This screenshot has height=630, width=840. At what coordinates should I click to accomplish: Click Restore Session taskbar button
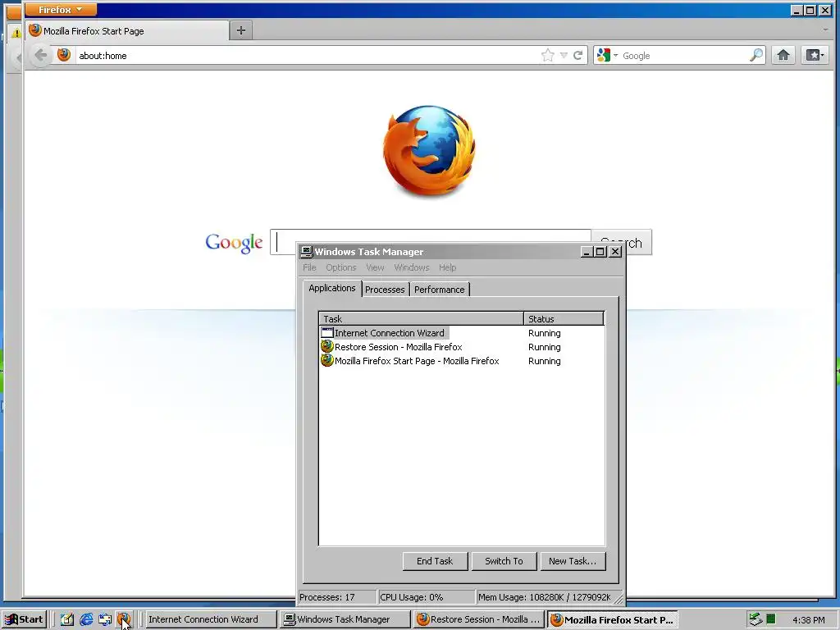[479, 619]
